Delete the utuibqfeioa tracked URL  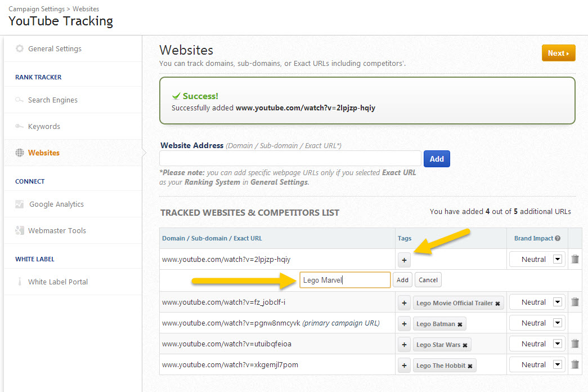click(x=575, y=344)
